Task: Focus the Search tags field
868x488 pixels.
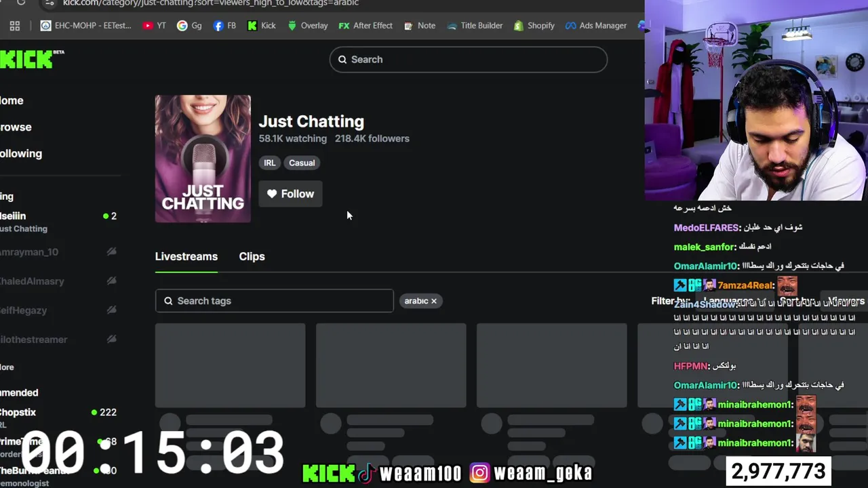Action: pos(274,301)
